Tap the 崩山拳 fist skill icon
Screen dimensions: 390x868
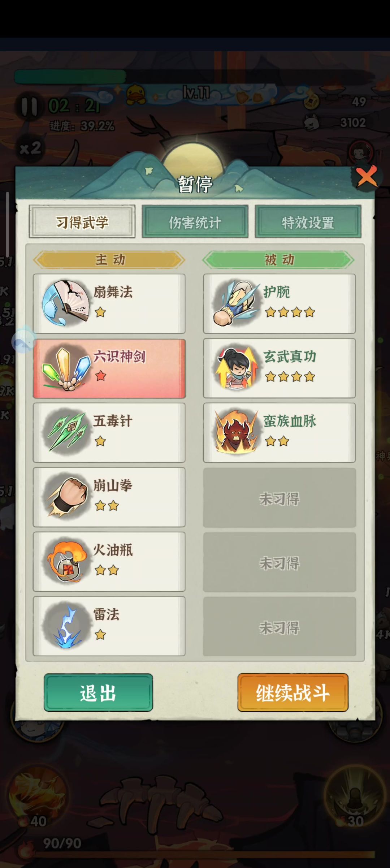tap(66, 496)
